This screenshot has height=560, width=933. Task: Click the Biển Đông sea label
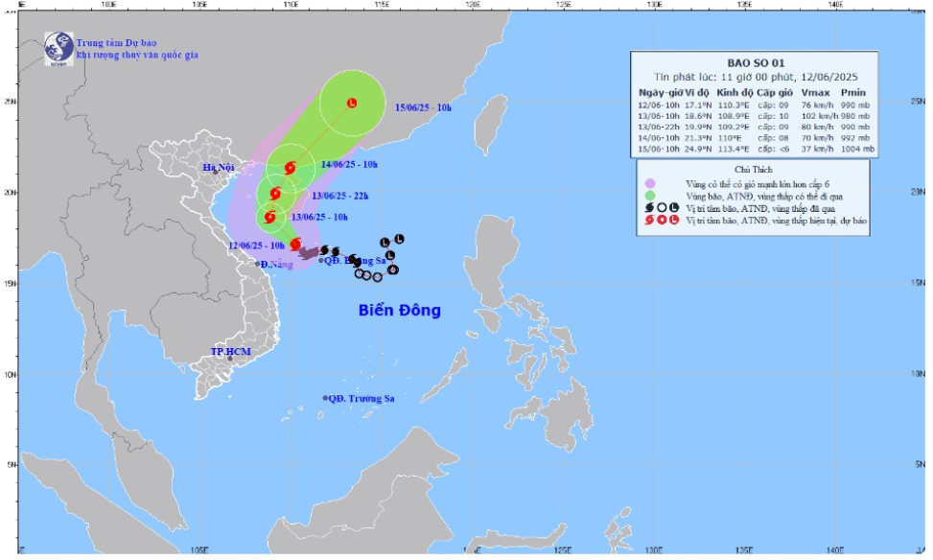(x=400, y=311)
